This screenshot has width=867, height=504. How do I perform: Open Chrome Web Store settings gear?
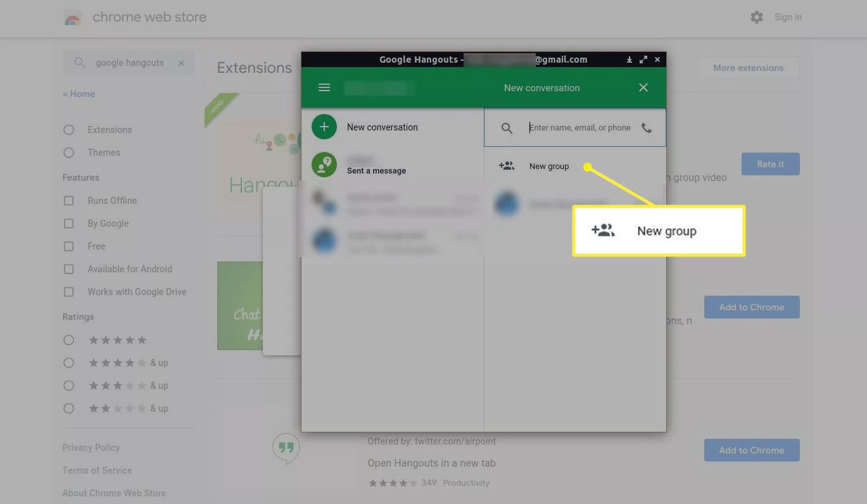coord(757,17)
